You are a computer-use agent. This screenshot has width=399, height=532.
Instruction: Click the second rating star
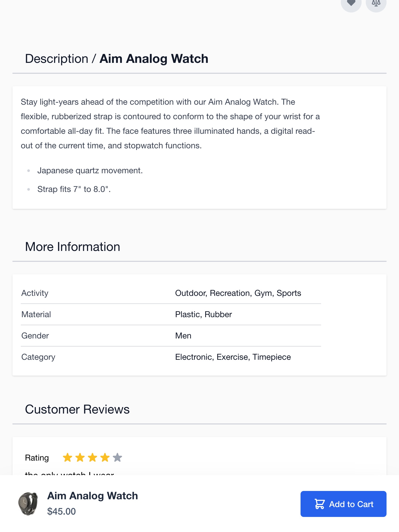click(80, 457)
